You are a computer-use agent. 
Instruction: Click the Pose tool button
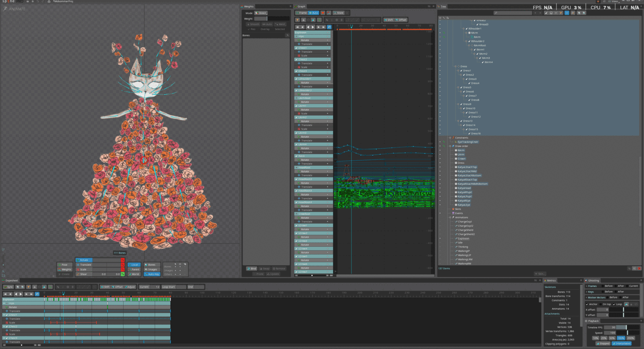click(64, 265)
